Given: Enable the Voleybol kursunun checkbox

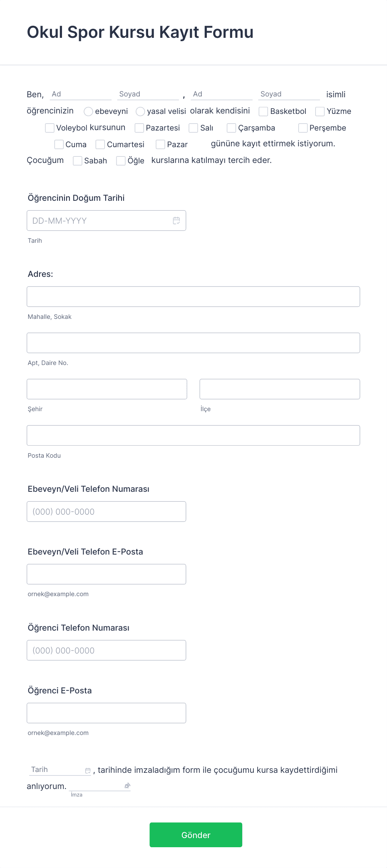Looking at the screenshot, I should (50, 128).
